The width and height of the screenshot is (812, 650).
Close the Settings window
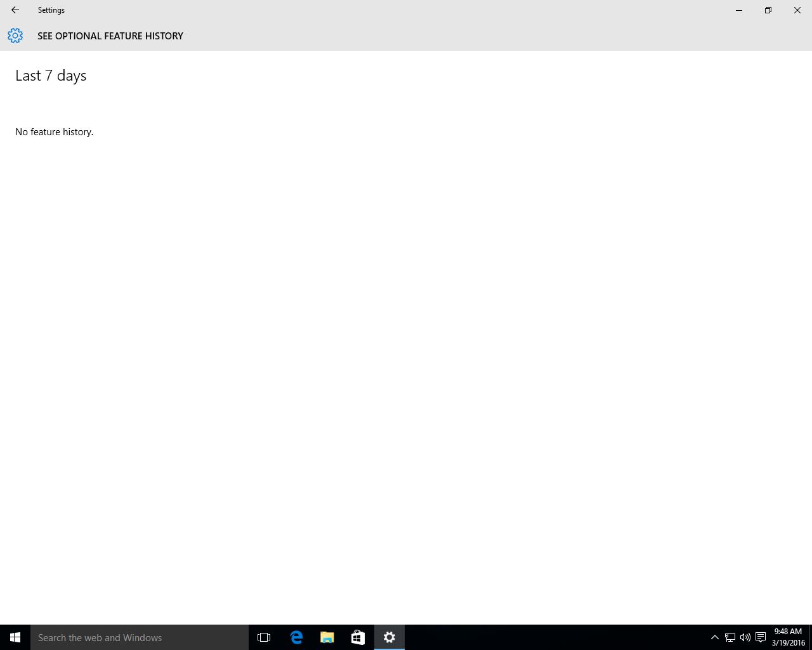(x=797, y=10)
